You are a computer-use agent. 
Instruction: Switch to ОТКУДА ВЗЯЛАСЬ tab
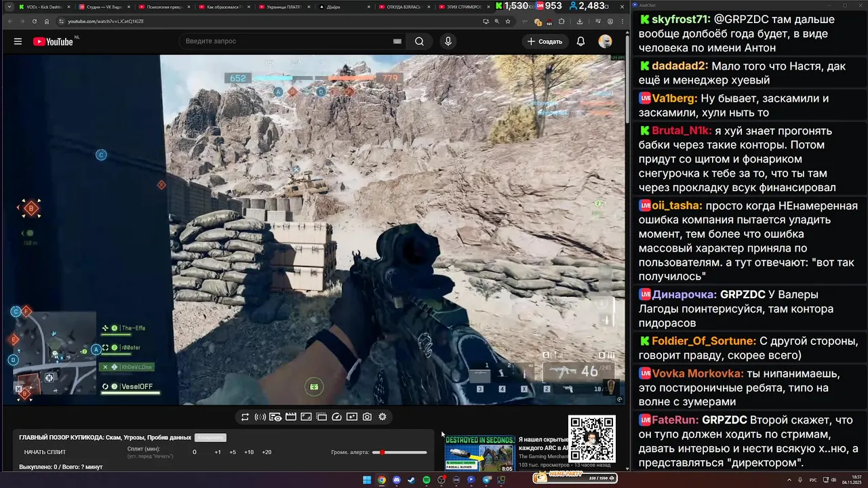pyautogui.click(x=404, y=7)
